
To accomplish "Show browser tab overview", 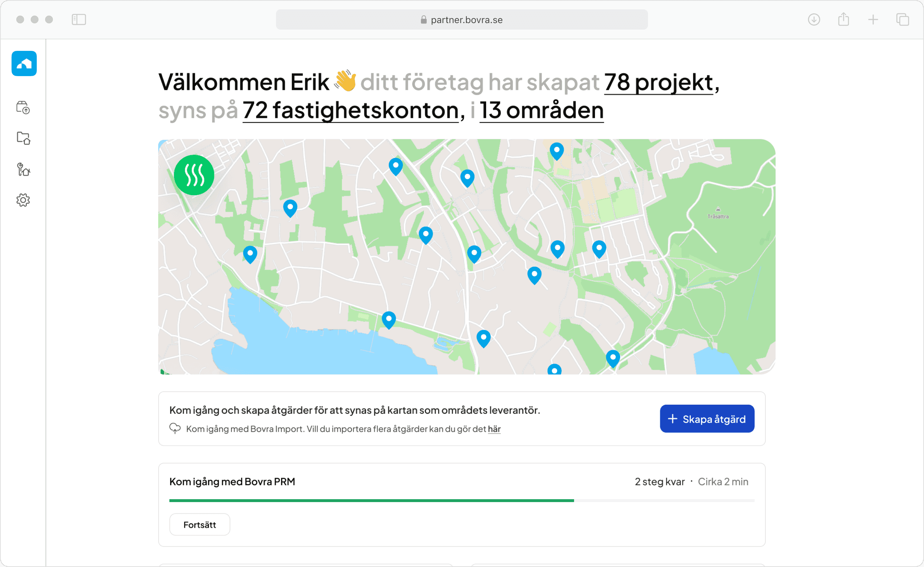I will coord(903,19).
